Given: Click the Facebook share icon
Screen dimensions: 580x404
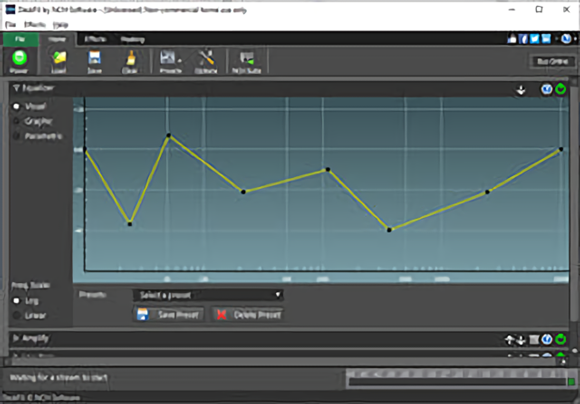Looking at the screenshot, I should click(523, 38).
